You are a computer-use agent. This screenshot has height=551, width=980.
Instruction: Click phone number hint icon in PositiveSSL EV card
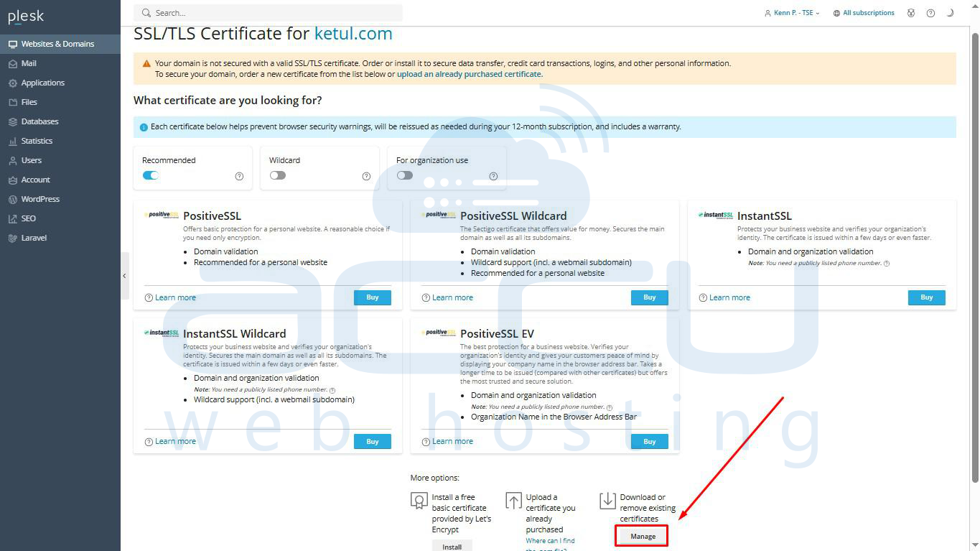610,407
